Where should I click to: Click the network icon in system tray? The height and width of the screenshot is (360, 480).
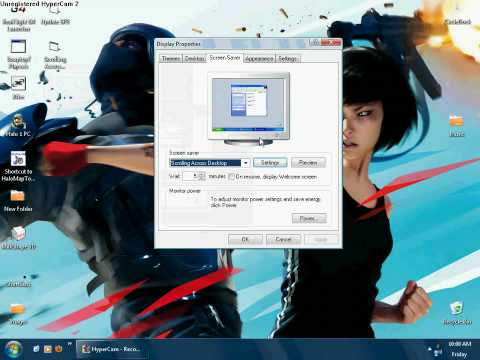(438, 351)
